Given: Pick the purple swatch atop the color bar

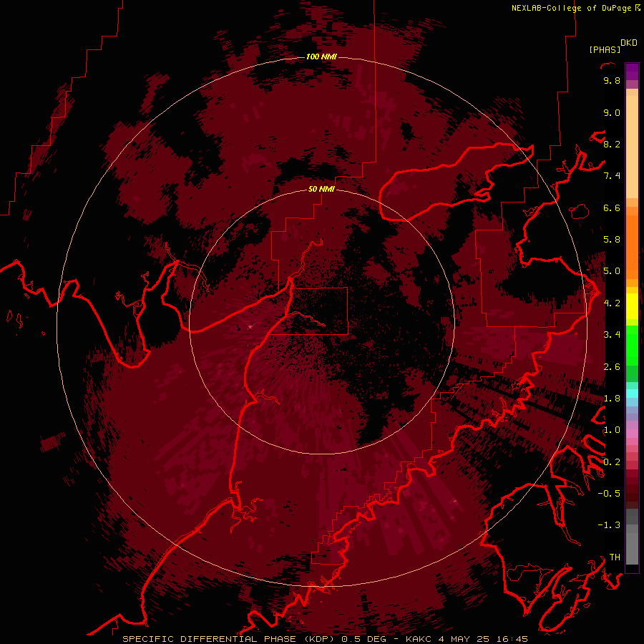Looking at the screenshot, I should click(x=632, y=72).
